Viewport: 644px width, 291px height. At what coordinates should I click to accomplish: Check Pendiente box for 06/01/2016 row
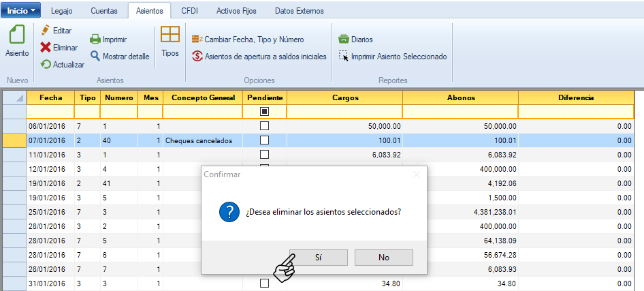(265, 126)
